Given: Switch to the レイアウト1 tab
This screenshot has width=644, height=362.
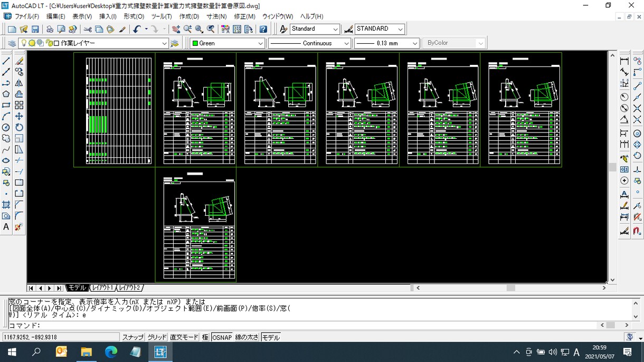Looking at the screenshot, I should (102, 288).
